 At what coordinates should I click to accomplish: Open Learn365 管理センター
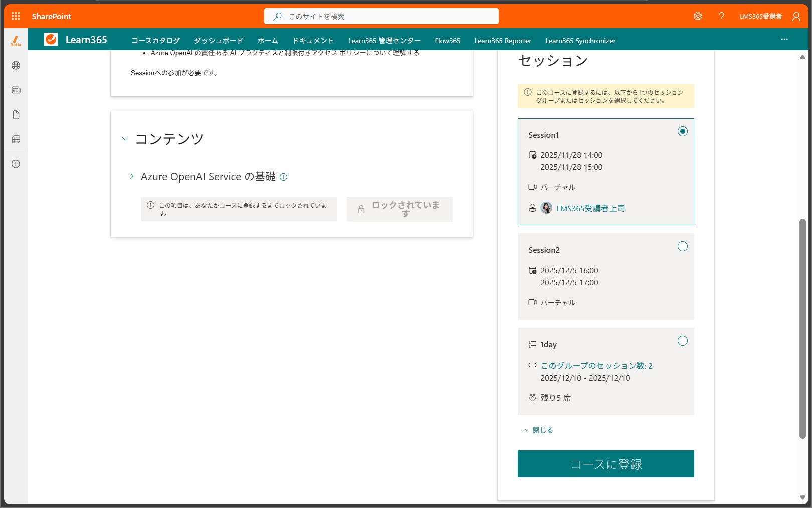(384, 41)
